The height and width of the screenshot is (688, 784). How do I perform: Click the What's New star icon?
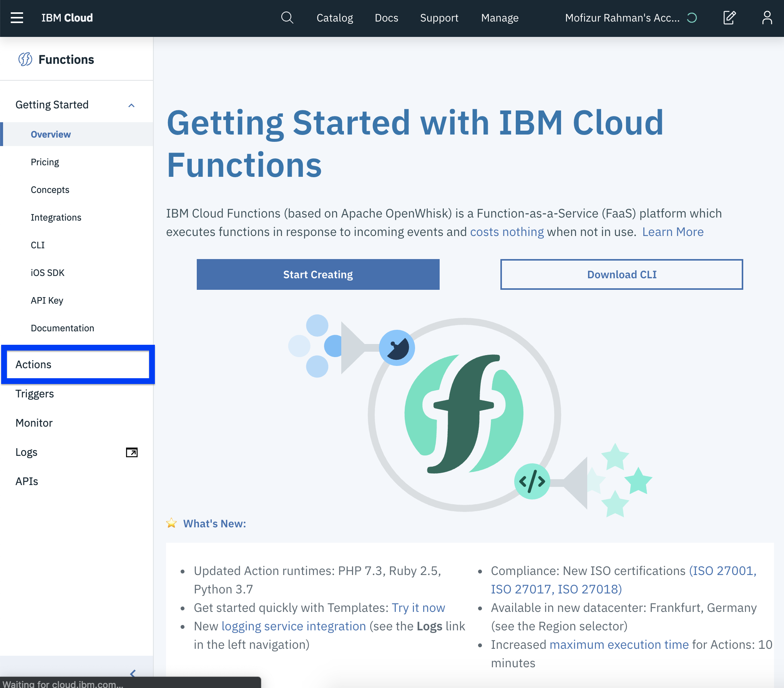[171, 523]
